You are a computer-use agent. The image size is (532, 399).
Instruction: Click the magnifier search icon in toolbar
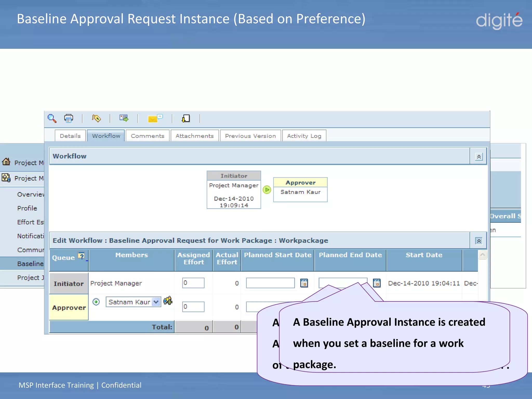(52, 118)
